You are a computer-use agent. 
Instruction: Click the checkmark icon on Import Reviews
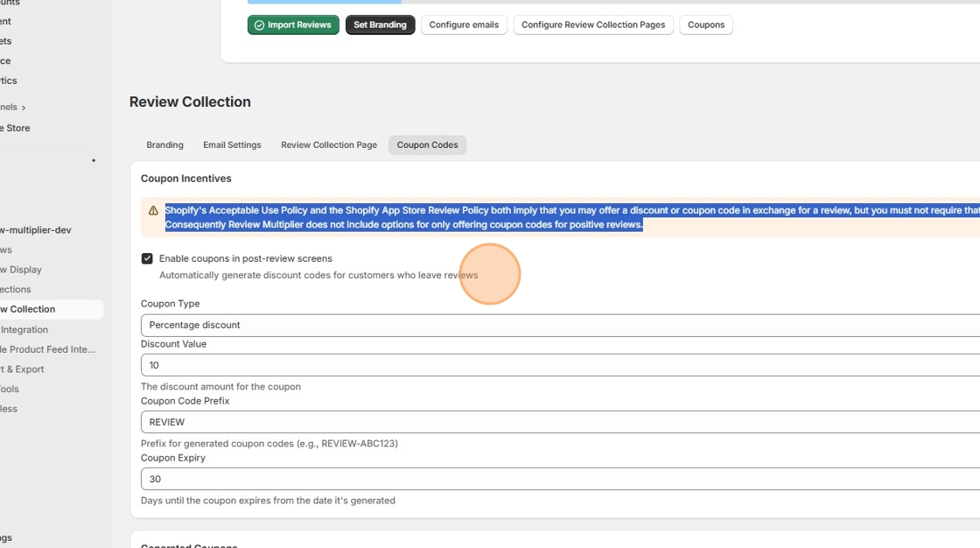[259, 25]
